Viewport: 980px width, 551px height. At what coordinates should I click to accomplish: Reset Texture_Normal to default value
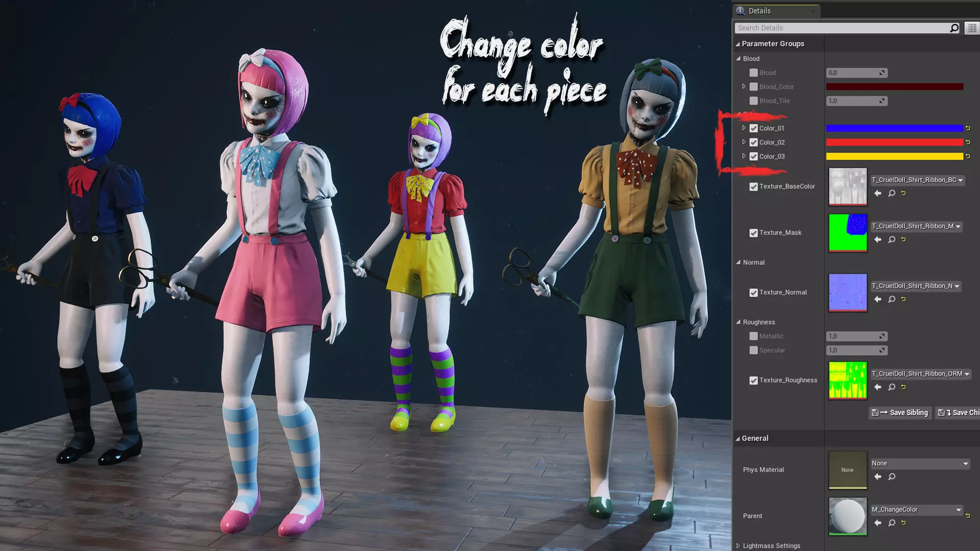pos(903,299)
